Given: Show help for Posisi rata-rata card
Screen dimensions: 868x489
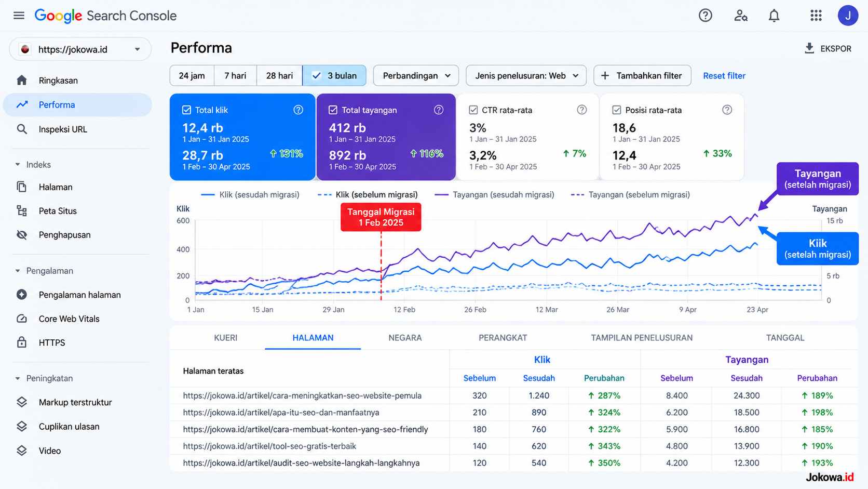Looking at the screenshot, I should (x=727, y=110).
